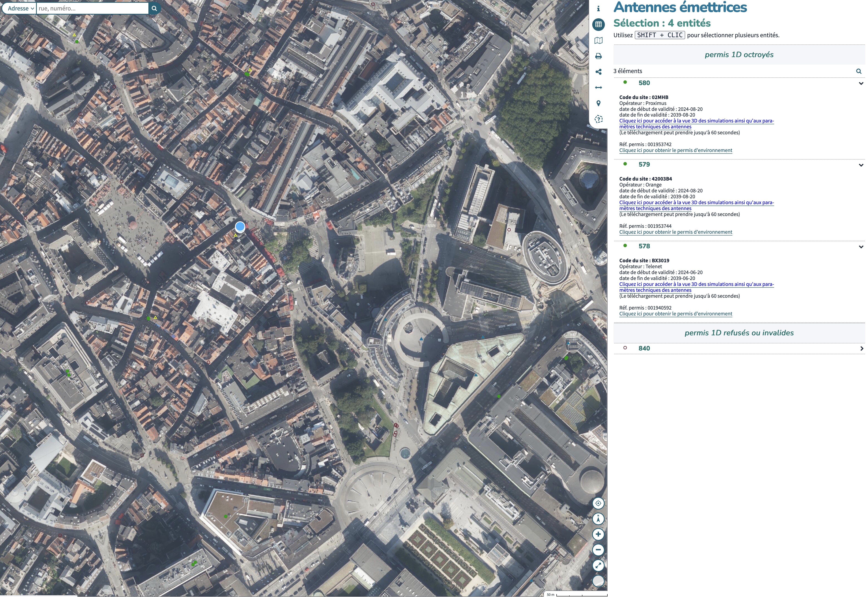
Task: Select the polygon query tool
Action: [598, 119]
